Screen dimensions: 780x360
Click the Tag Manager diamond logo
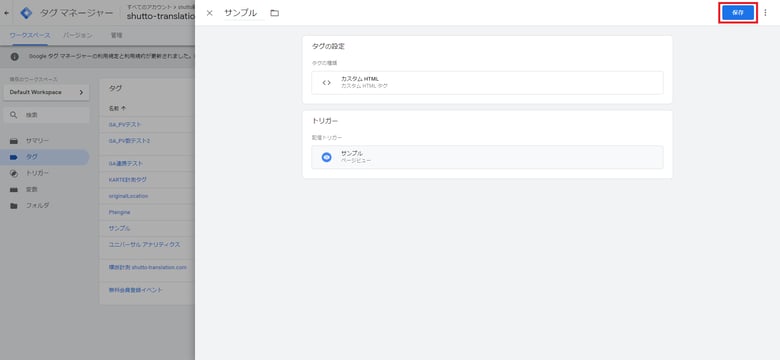26,13
